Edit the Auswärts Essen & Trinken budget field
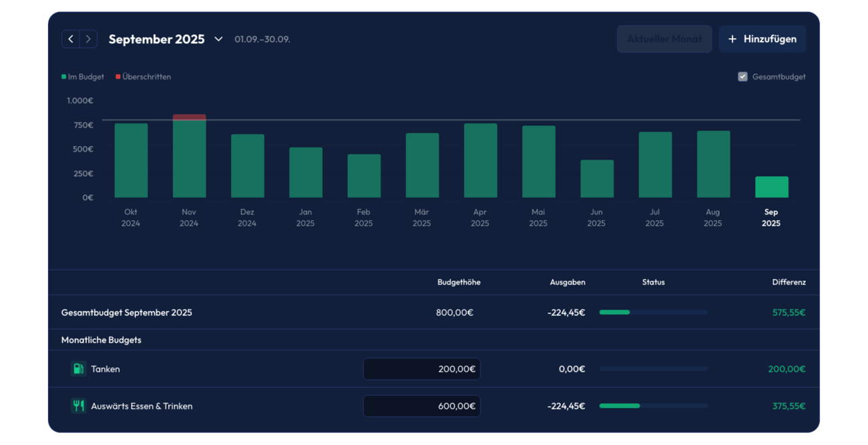This screenshot has width=868, height=445. coord(421,406)
